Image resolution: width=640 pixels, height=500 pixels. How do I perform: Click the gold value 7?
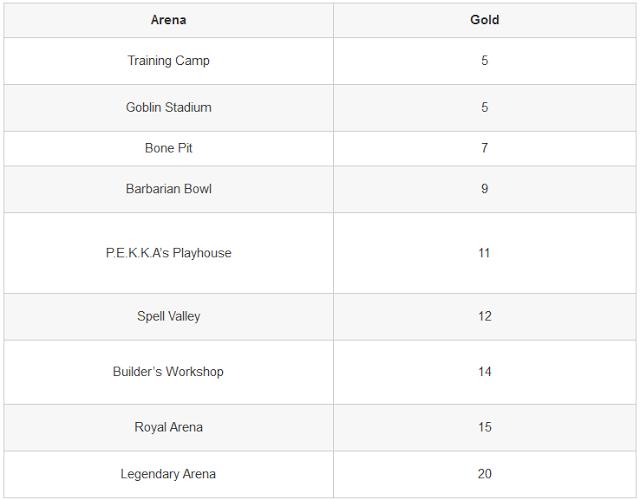pos(484,148)
